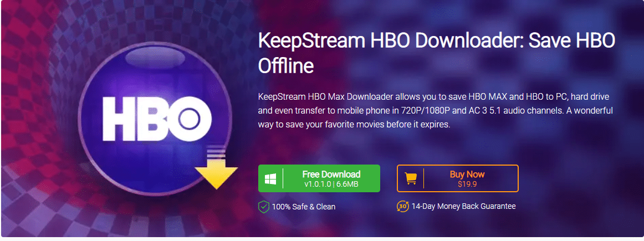Click the purple HBO sphere logo
644x241 pixels.
tap(155, 120)
